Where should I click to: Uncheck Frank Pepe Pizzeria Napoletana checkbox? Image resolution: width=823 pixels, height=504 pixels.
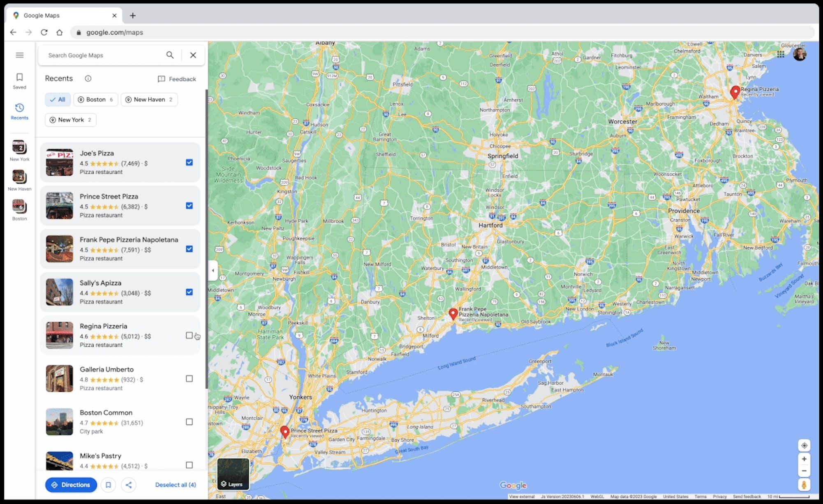point(189,249)
